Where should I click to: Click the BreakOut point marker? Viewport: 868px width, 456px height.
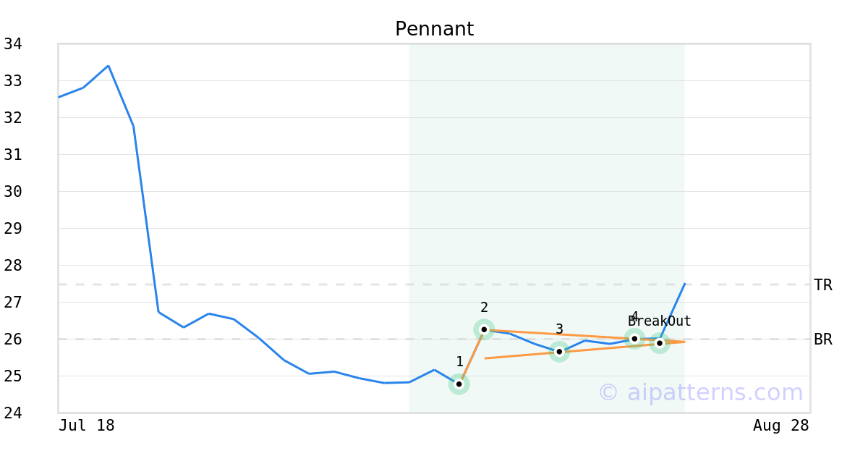[x=660, y=343]
